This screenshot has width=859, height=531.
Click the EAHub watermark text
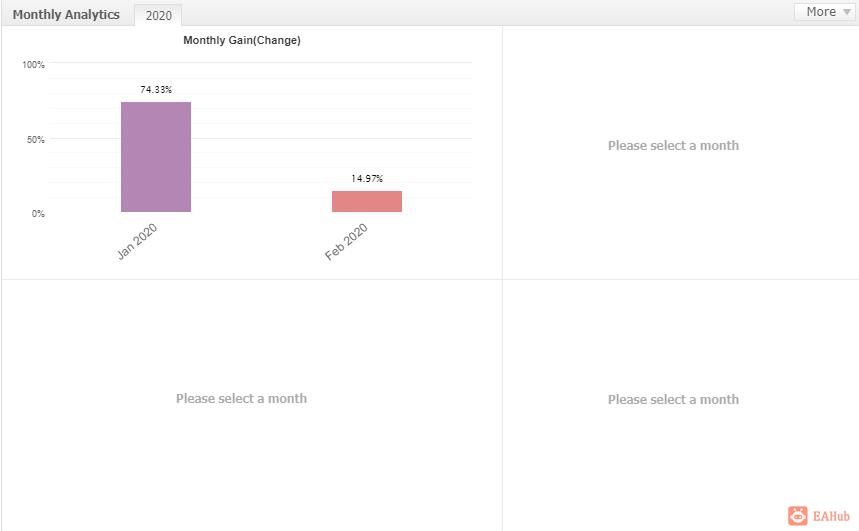(831, 516)
